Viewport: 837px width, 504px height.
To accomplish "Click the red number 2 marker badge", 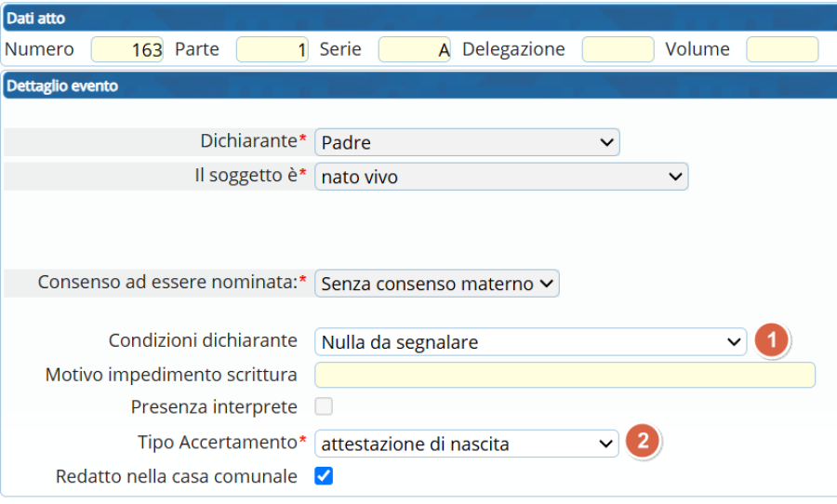I will coord(643,441).
